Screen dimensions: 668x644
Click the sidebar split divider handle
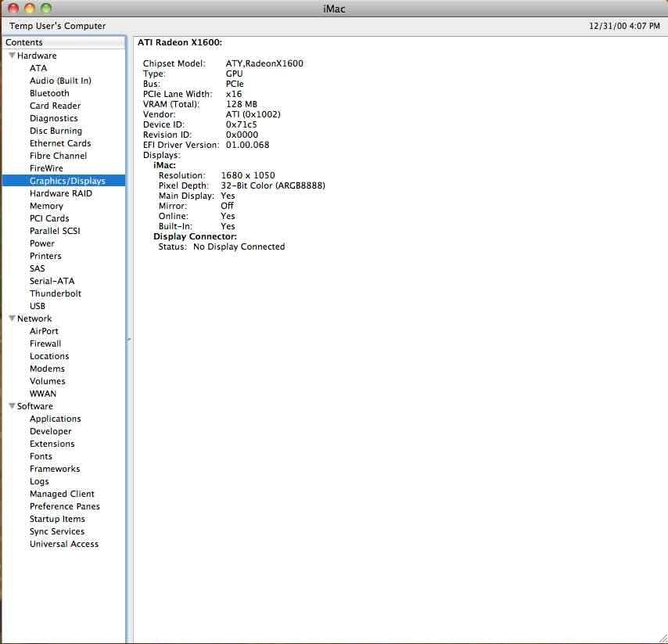click(x=129, y=339)
